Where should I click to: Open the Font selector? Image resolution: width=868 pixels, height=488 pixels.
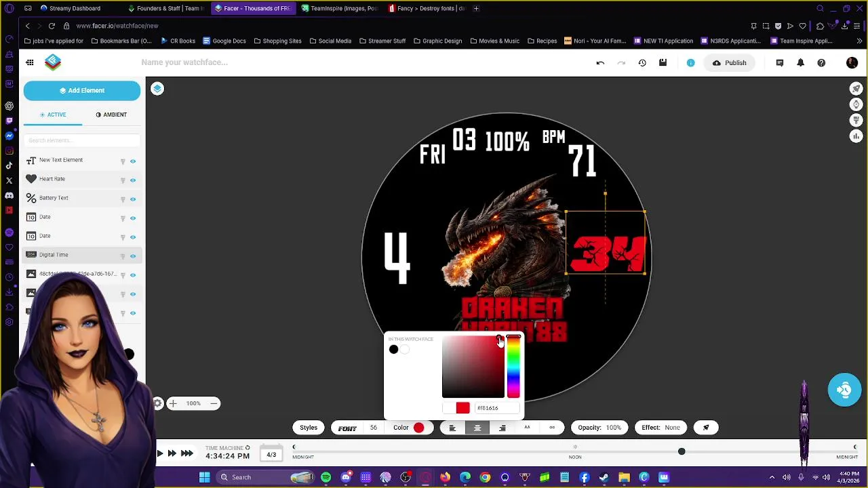pyautogui.click(x=347, y=428)
